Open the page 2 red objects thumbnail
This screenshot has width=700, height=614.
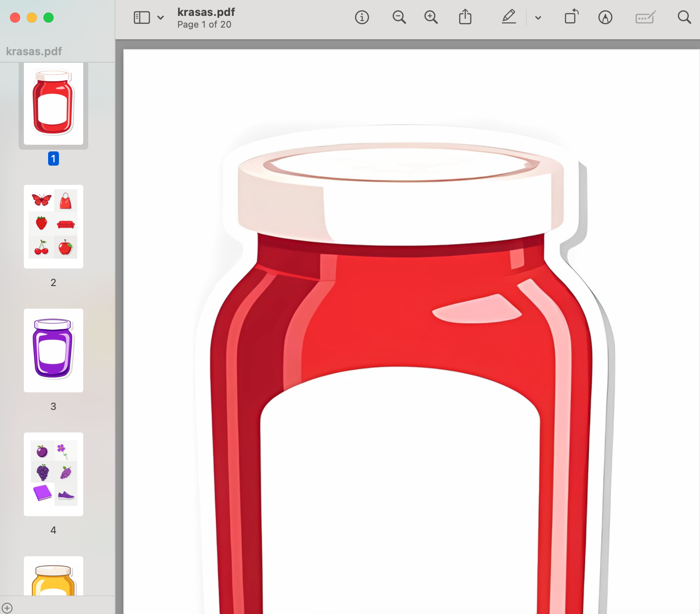54,227
